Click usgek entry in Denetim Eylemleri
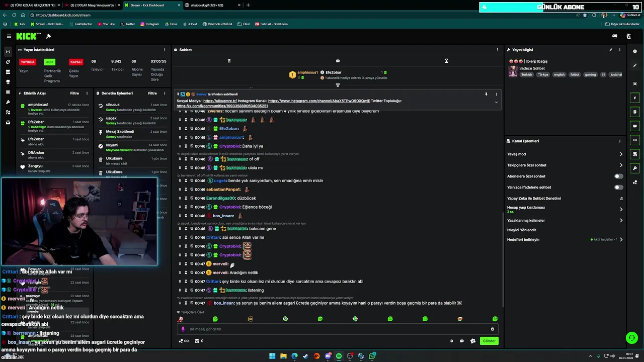This screenshot has width=644, height=362. pos(132,121)
